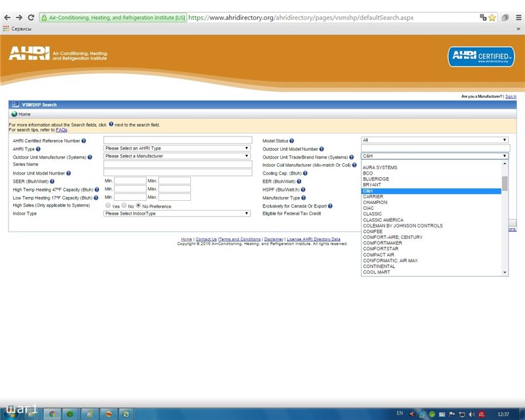Open the Chrome menu icon
Screen dimensions: 525x420
[x=518, y=18]
